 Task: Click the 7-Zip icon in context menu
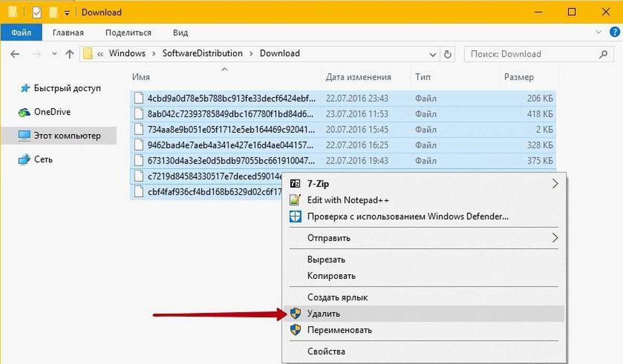(x=295, y=184)
